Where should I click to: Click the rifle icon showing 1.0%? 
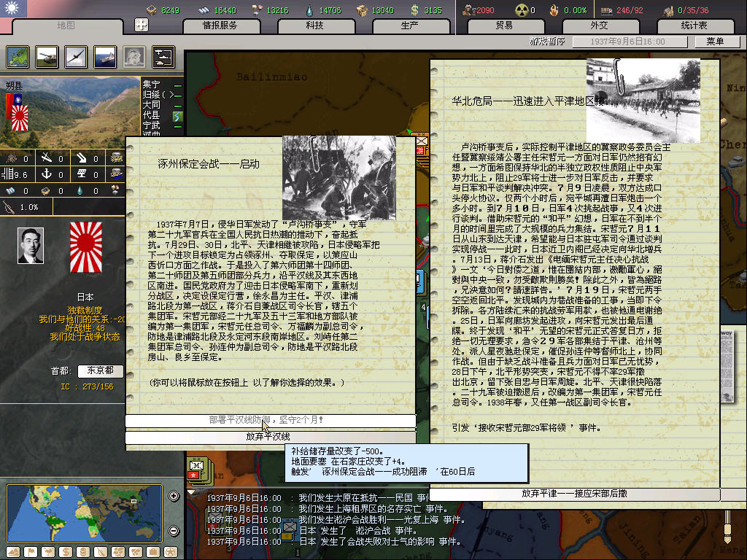coord(9,207)
